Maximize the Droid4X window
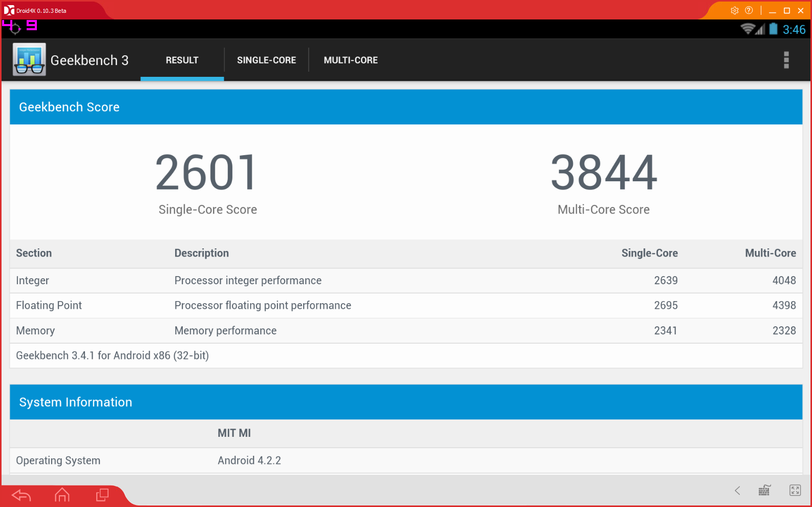 coord(787,10)
